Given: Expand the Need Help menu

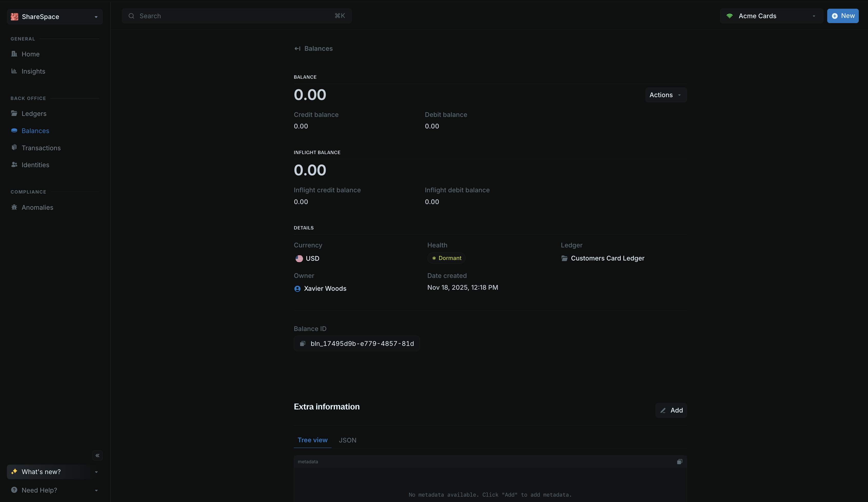Looking at the screenshot, I should (55, 490).
